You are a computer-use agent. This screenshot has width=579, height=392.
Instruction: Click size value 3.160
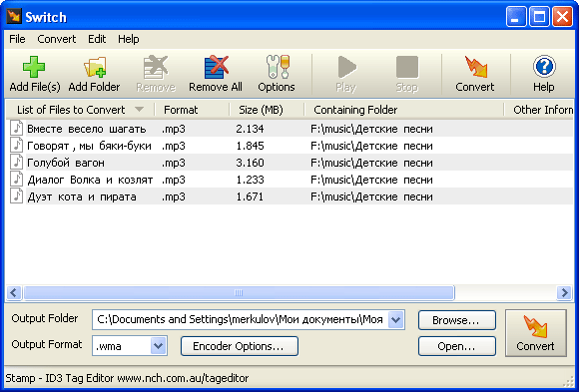click(x=250, y=163)
